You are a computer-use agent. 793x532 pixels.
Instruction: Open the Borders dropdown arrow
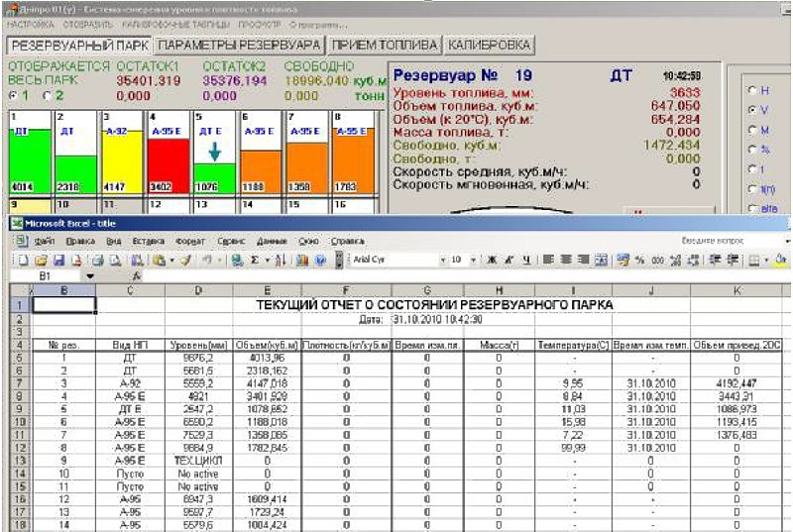click(x=766, y=261)
